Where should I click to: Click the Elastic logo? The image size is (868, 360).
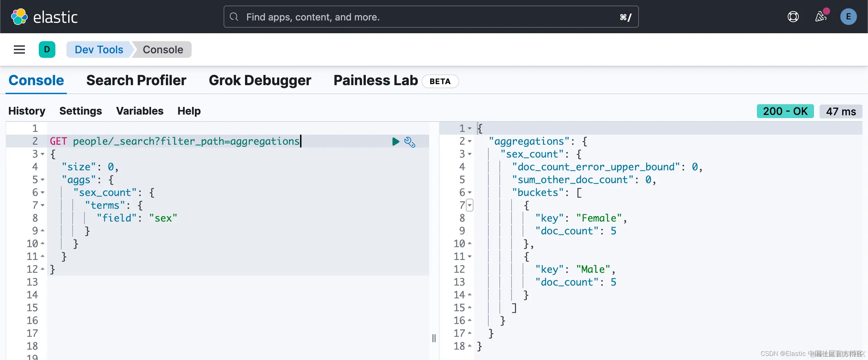click(44, 17)
